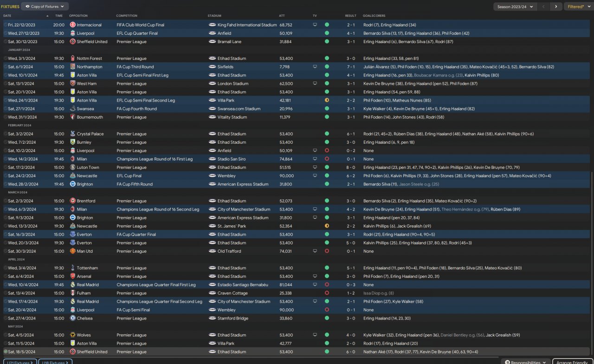Click the Sheffield United opposition name on 18/5/2024
Viewport: 594px width, 364px height.
[92, 352]
